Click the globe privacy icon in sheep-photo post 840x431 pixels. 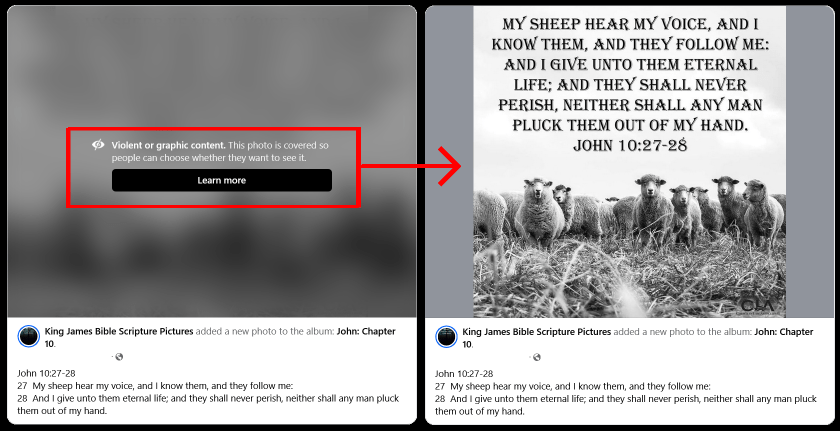537,357
